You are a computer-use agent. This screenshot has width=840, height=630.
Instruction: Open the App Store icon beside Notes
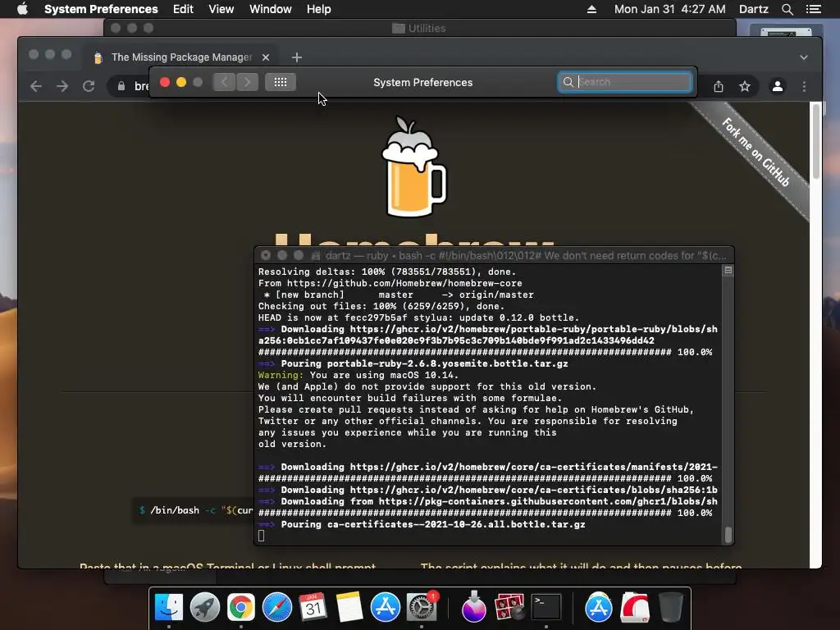(386, 607)
